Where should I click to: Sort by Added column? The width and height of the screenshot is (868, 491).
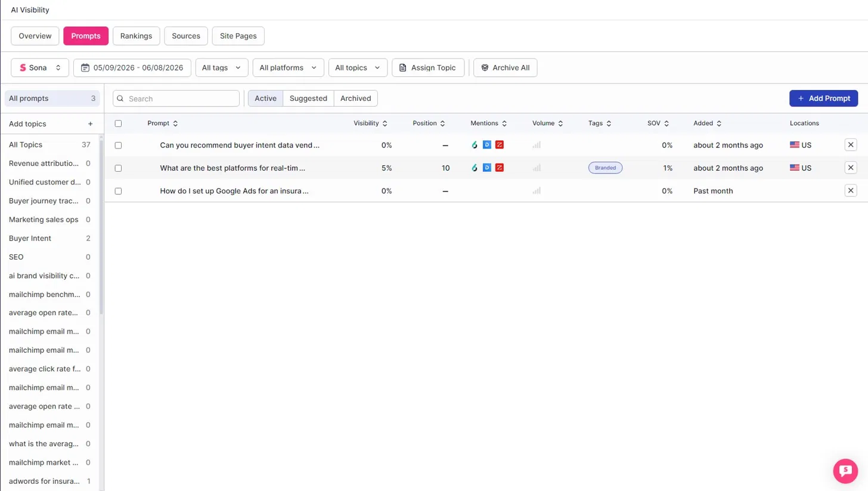click(708, 123)
